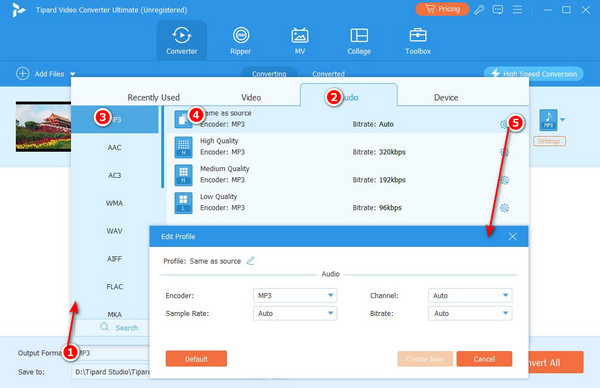
Task: Click the search magnifier icon
Action: pos(104,327)
